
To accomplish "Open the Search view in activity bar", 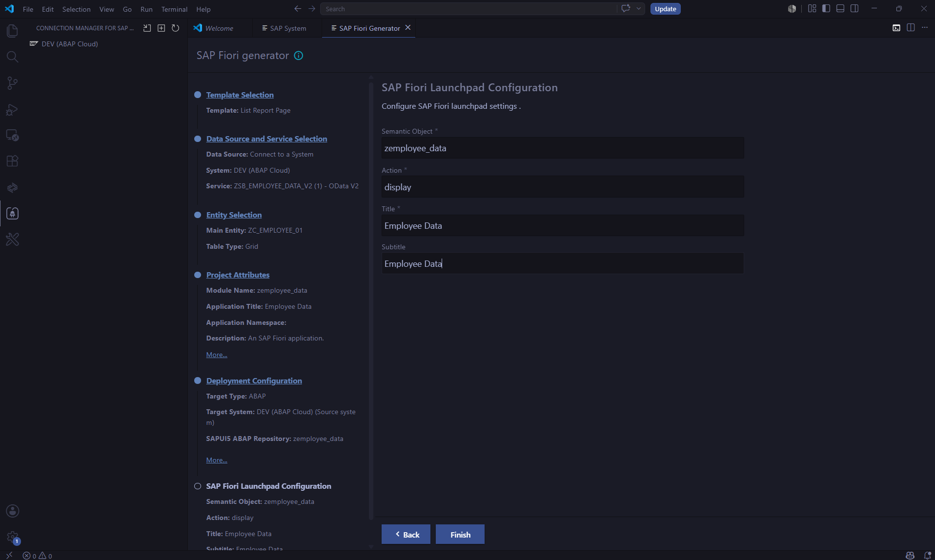I will pos(12,57).
